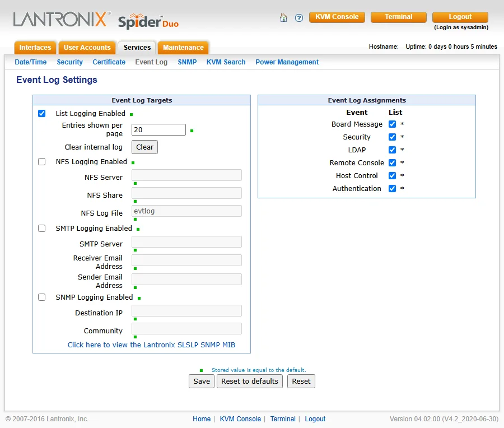
Task: Launch the KVM Console button
Action: (337, 17)
